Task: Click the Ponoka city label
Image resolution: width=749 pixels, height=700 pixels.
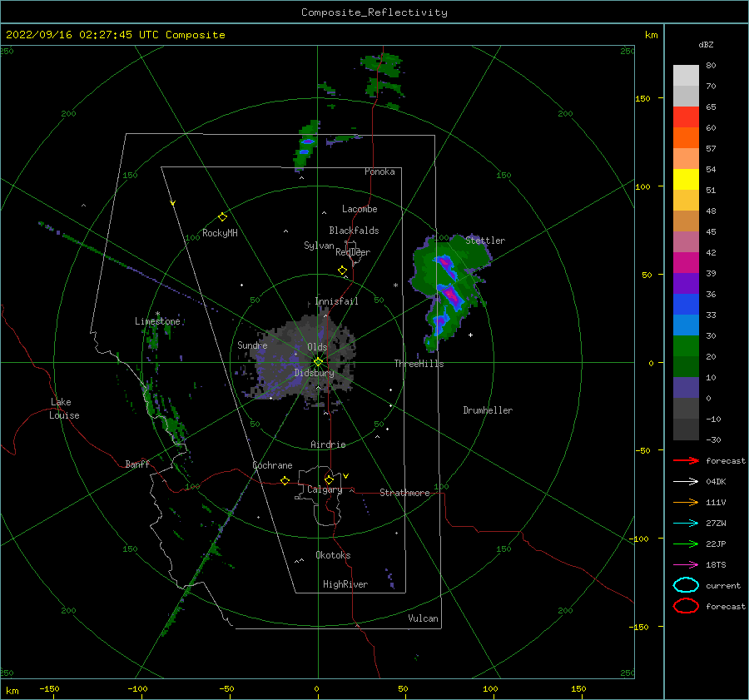Action: (x=379, y=171)
